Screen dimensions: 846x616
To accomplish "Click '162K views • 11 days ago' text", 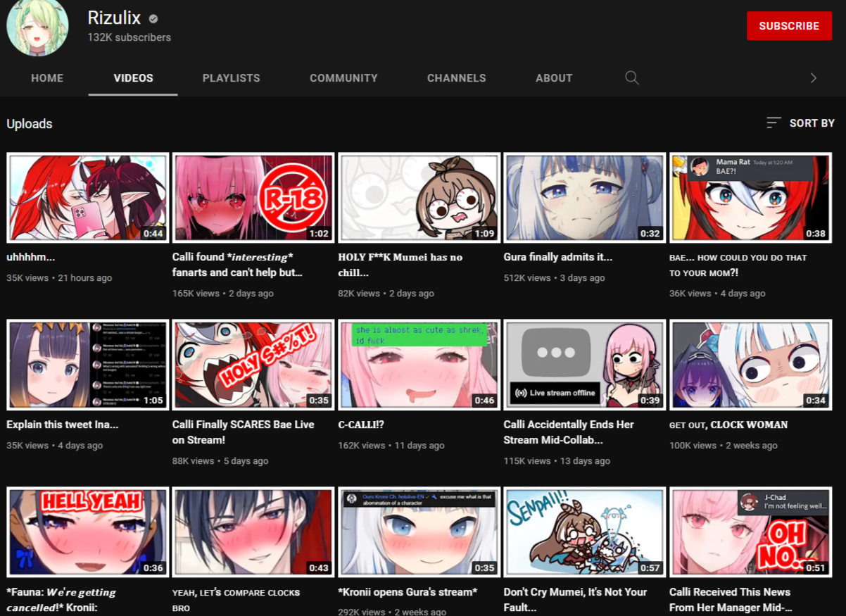I will pyautogui.click(x=391, y=446).
